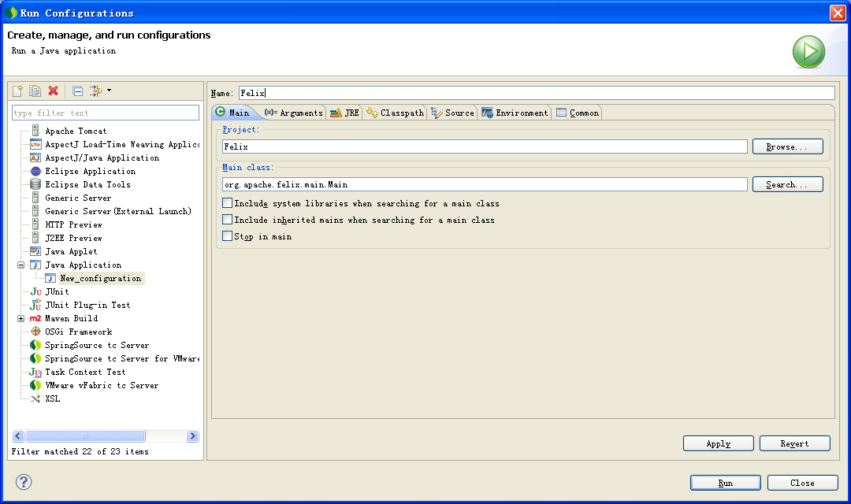The width and height of the screenshot is (851, 504).
Task: Select Java Applet entry
Action: click(x=71, y=251)
